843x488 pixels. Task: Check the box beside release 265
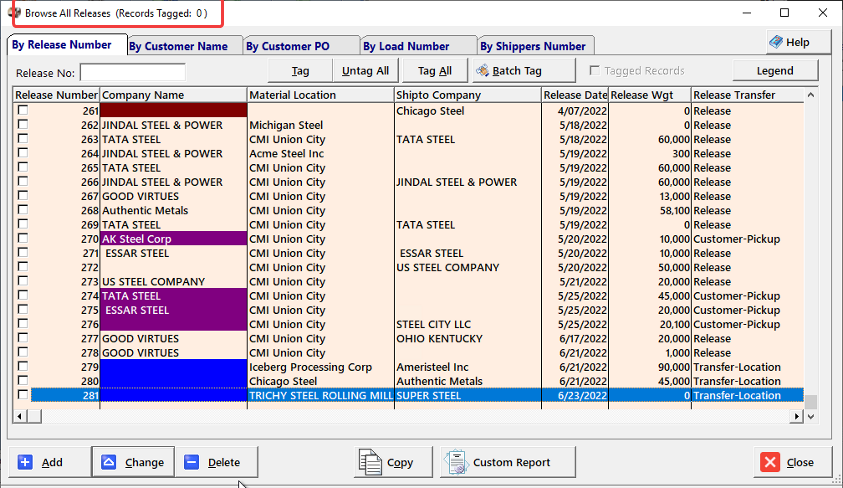pyautogui.click(x=23, y=167)
